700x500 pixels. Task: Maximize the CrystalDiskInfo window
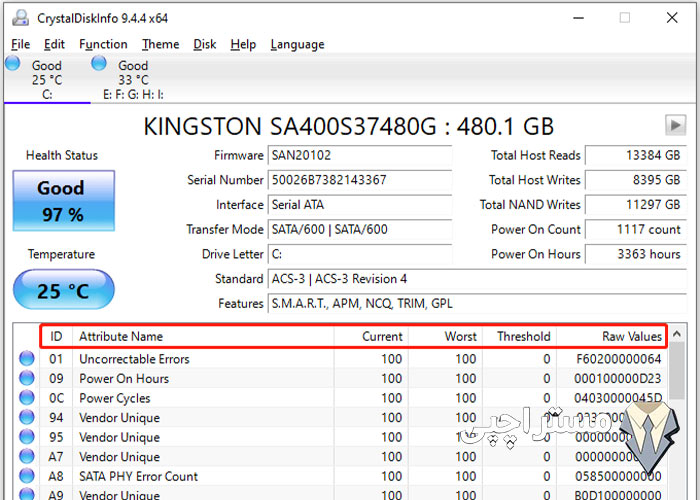coord(625,18)
